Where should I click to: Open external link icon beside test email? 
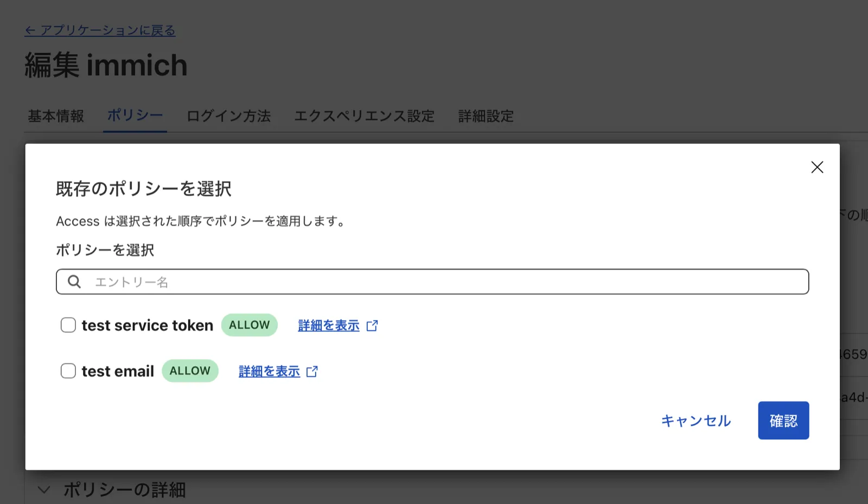pyautogui.click(x=312, y=371)
